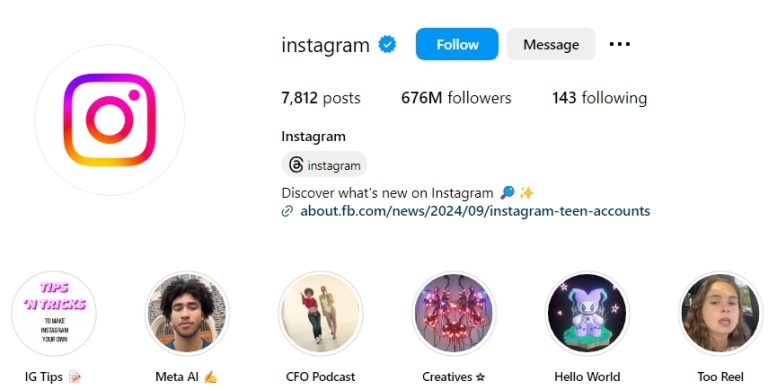
Task: Click the Instagram logo profile picture
Action: tap(110, 120)
